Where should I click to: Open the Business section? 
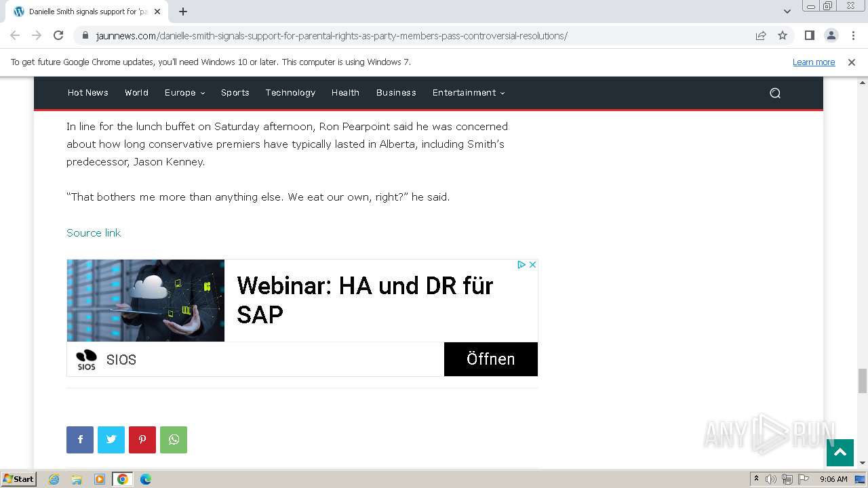(x=396, y=93)
